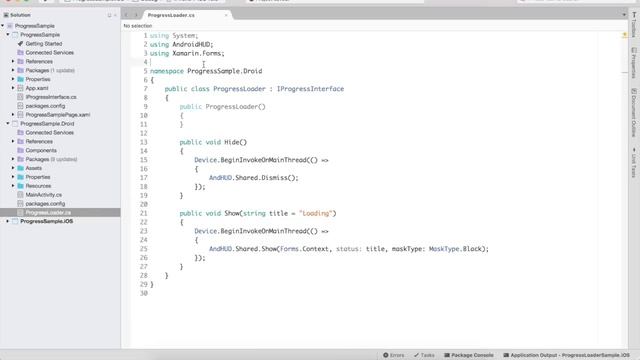Collapse the top ProgressSample solution node

(2, 26)
